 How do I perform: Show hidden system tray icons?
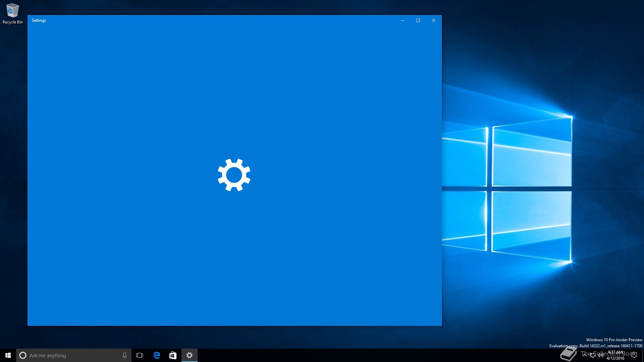[585, 355]
